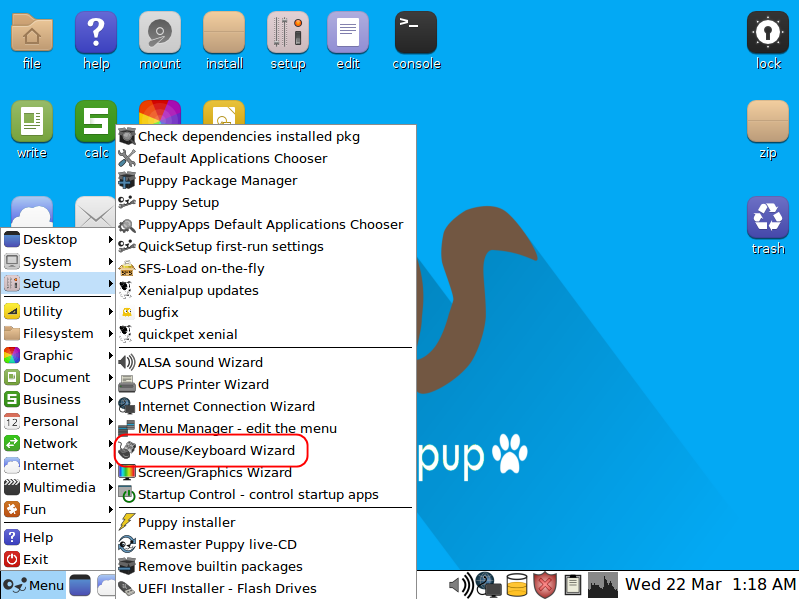Click the Menu button in taskbar
The image size is (799, 599).
click(34, 585)
